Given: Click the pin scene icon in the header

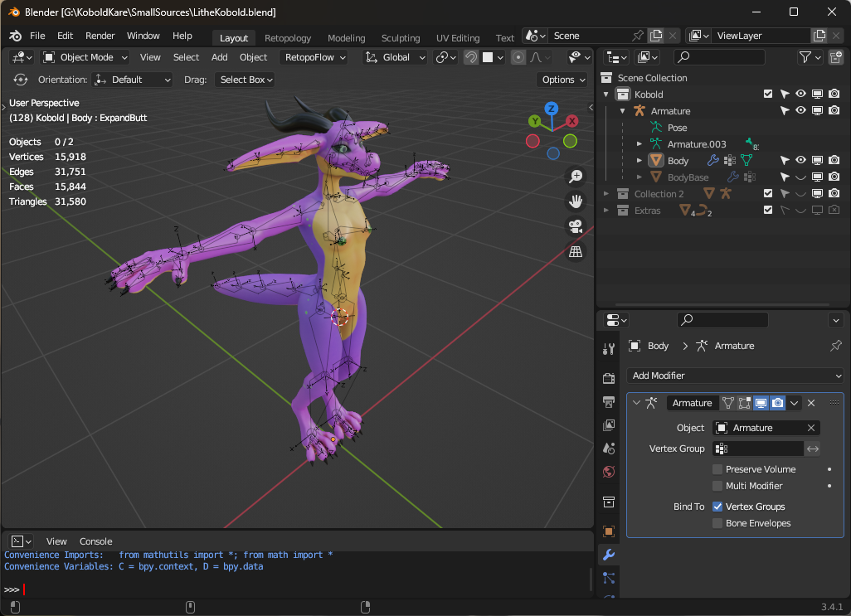Looking at the screenshot, I should tap(638, 36).
